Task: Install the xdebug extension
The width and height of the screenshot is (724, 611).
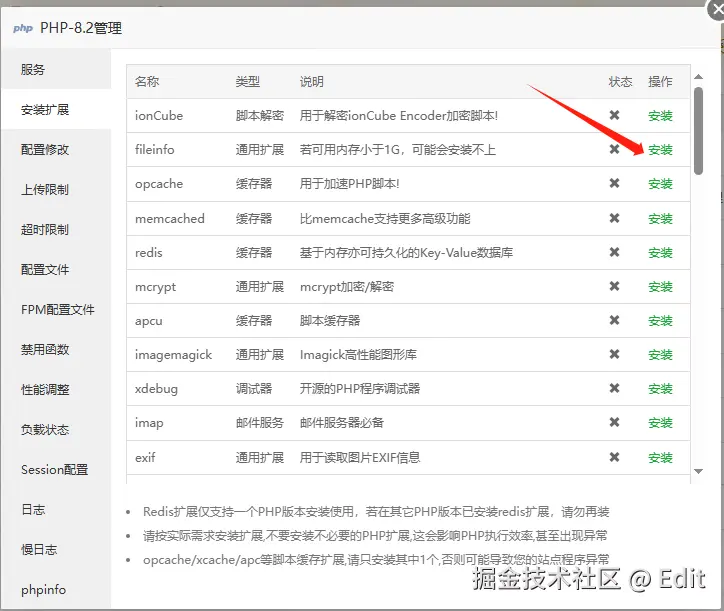Action: (x=660, y=389)
